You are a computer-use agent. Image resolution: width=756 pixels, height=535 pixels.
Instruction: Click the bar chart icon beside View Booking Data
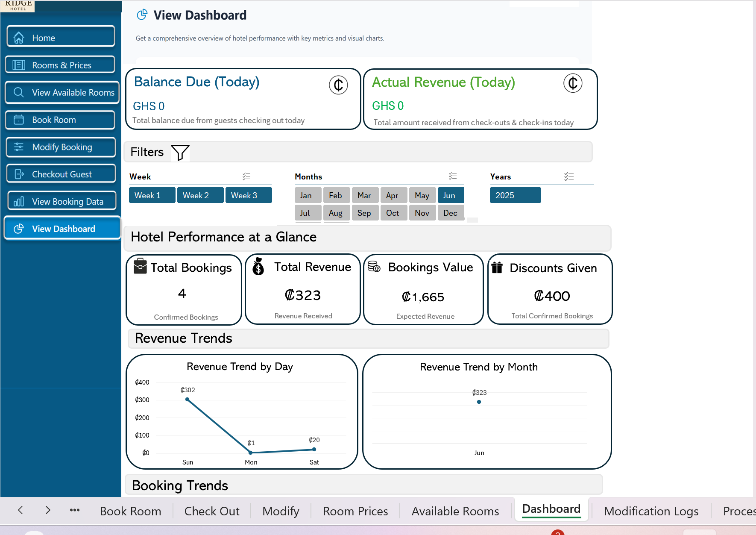(19, 201)
